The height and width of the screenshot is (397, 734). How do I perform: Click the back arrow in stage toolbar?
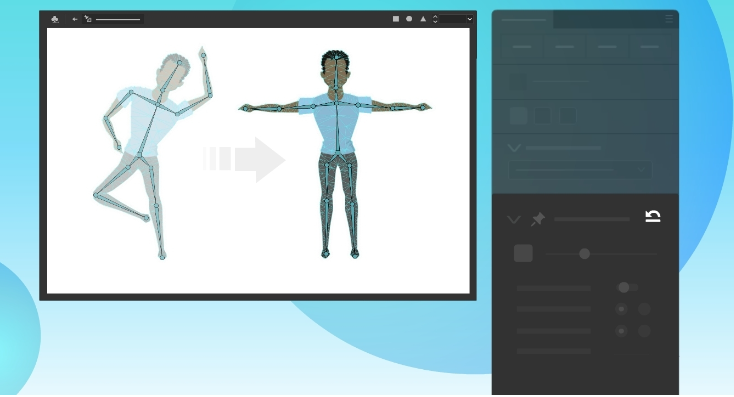pyautogui.click(x=75, y=19)
